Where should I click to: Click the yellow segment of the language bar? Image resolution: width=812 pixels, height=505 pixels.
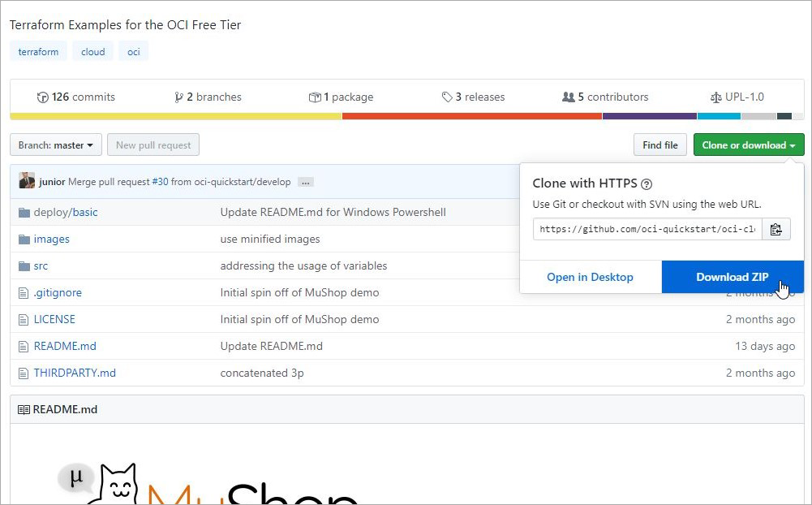[176, 116]
